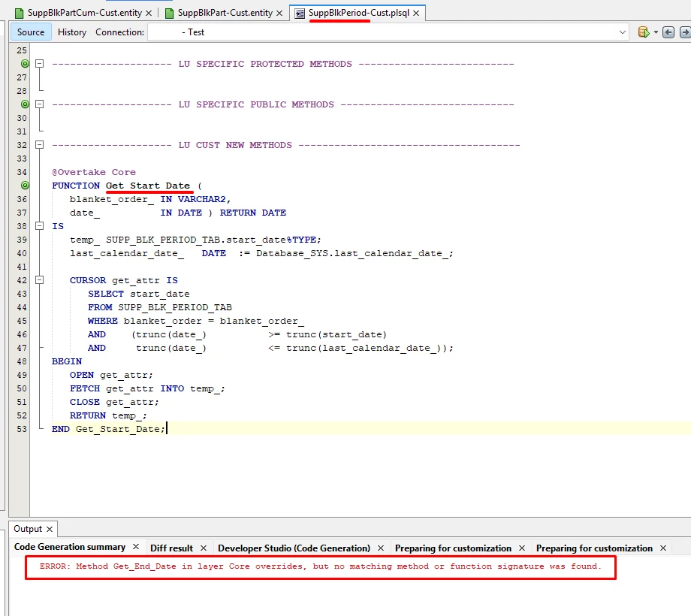The image size is (691, 616).
Task: Click green marker beside FUNCTION Get_Start_Date
Action: [25, 186]
